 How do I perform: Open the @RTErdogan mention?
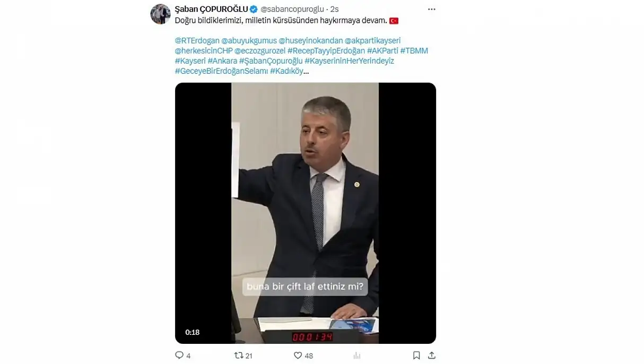click(x=197, y=40)
